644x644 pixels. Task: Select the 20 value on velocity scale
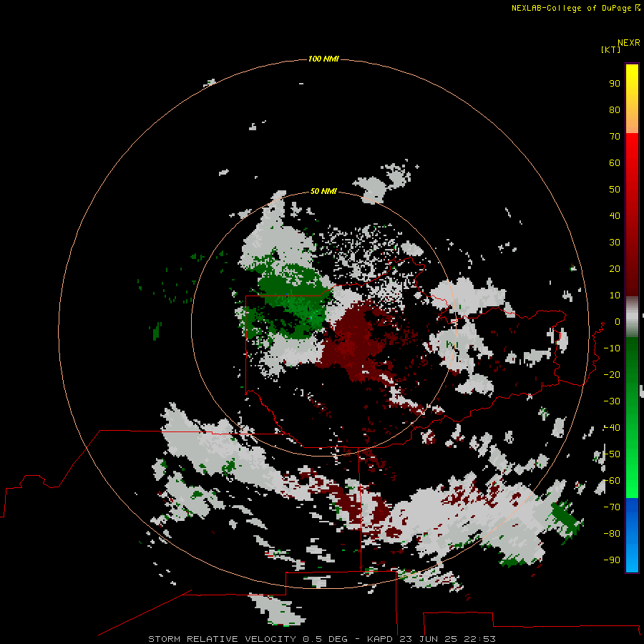[615, 268]
